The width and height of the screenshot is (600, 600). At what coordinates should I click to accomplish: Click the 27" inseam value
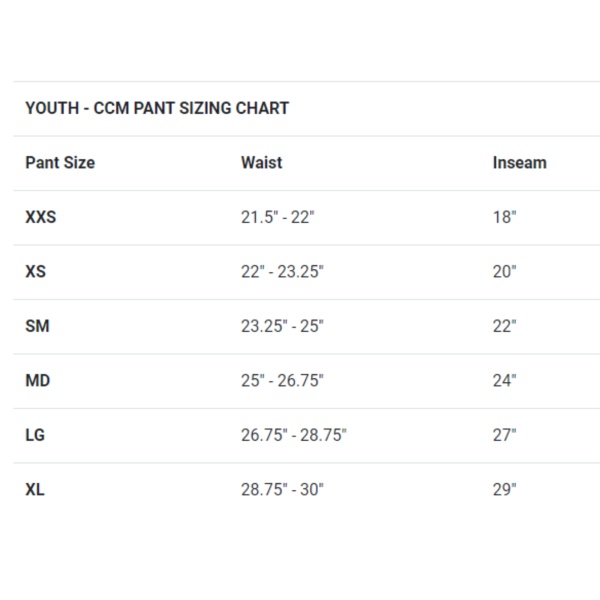[x=504, y=435]
